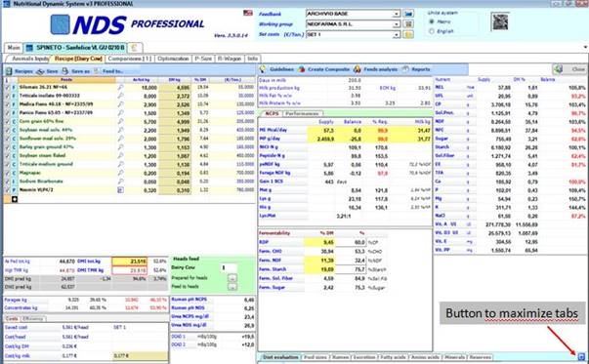This screenshot has height=364, width=589.
Task: Click the flag icon near the NDS logo
Action: [x=248, y=13]
